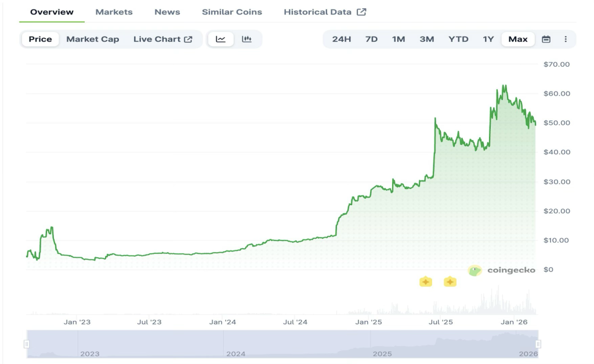Open the date range calendar icon
Image resolution: width=594 pixels, height=364 pixels.
[x=546, y=39]
